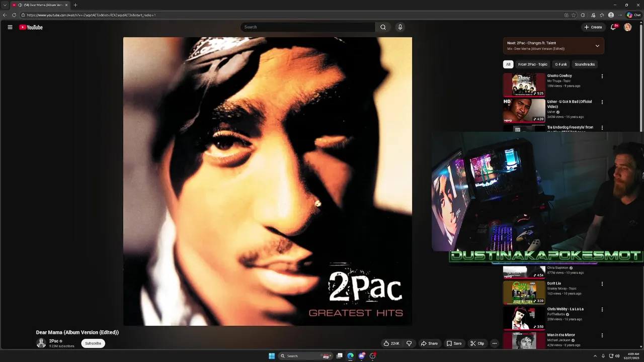Reload the page

point(14,15)
